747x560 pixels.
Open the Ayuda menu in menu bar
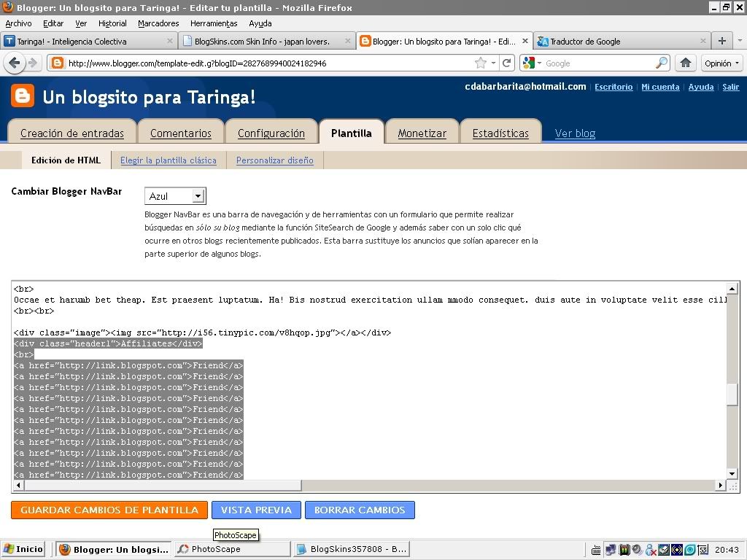click(260, 23)
